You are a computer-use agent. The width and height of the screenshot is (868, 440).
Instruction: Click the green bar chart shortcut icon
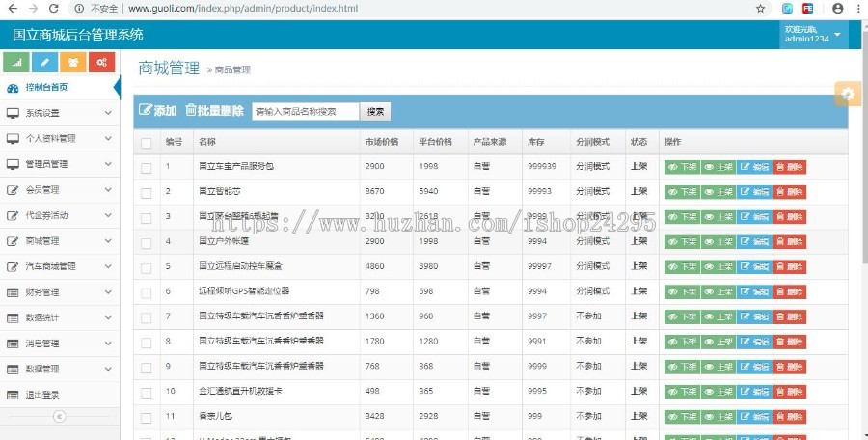tap(16, 62)
